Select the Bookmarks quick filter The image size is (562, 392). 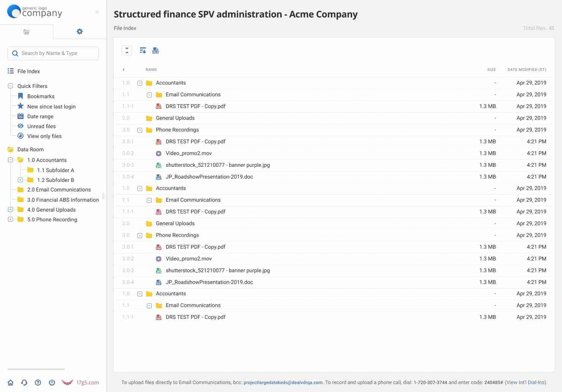point(41,96)
